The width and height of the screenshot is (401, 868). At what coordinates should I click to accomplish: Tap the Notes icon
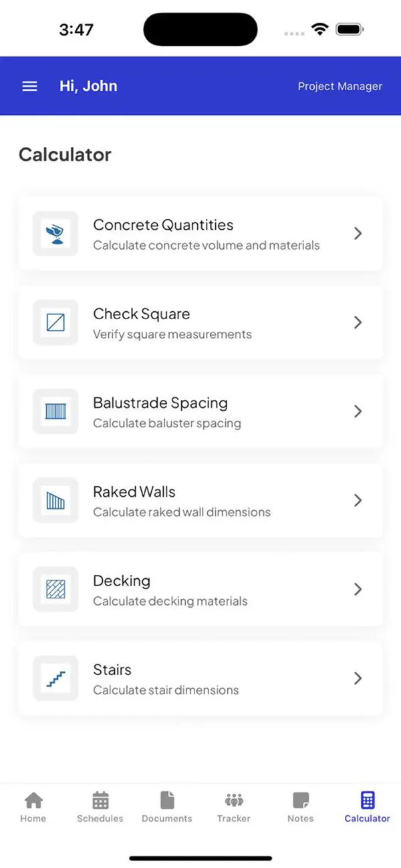point(300,799)
